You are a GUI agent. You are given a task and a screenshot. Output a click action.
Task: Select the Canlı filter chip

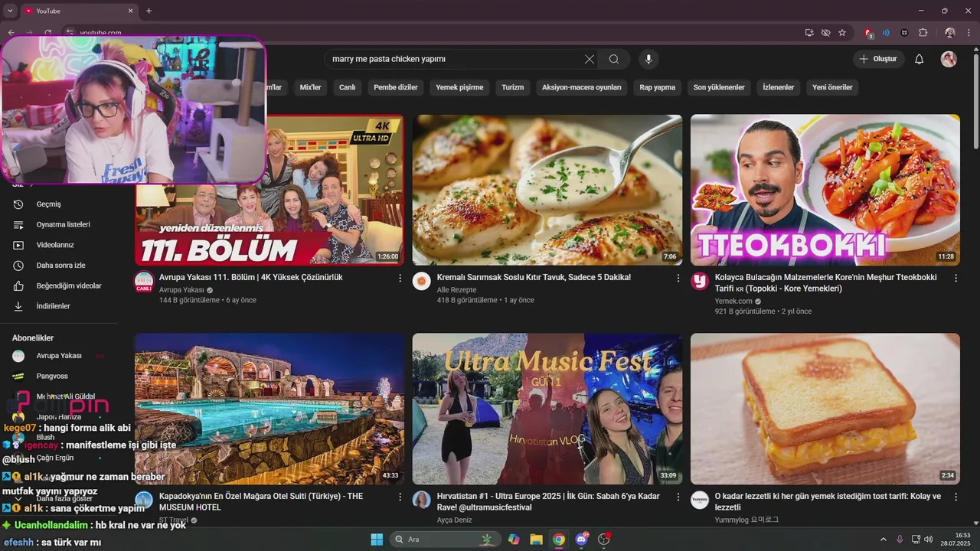348,87
